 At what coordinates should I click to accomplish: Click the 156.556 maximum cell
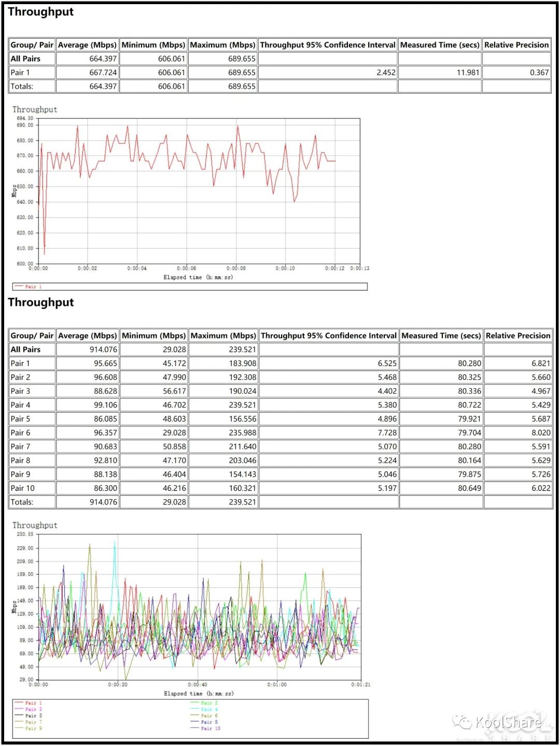click(223, 419)
